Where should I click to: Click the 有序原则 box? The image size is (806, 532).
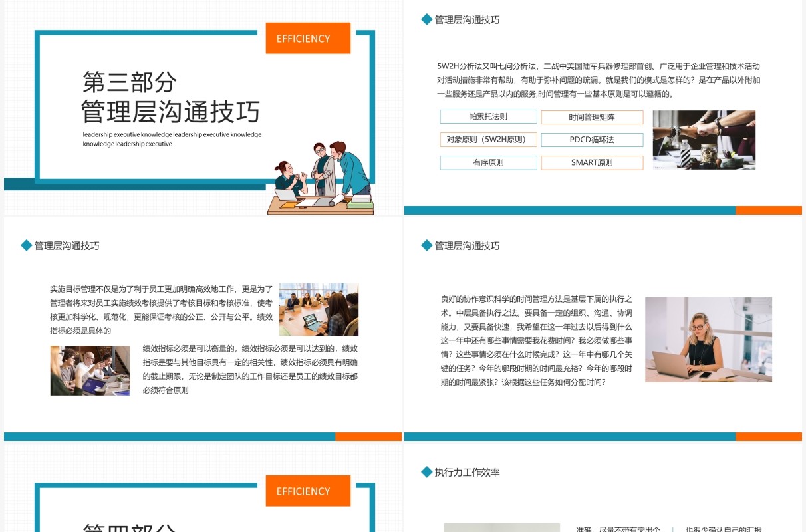coord(488,162)
